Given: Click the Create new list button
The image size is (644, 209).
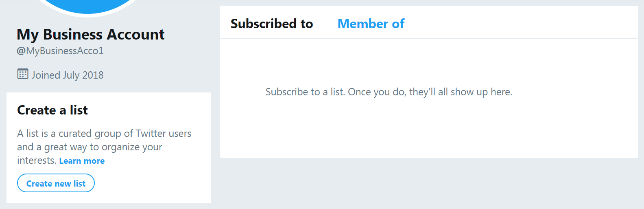Looking at the screenshot, I should click(56, 183).
